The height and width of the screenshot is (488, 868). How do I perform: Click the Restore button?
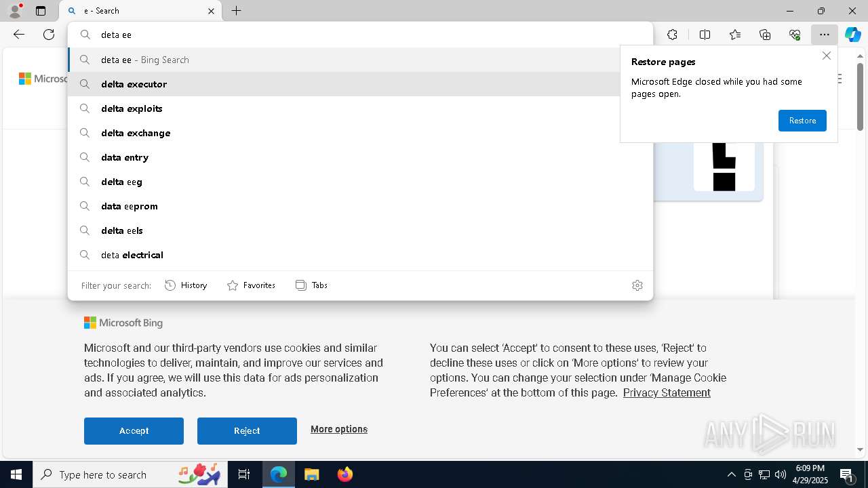click(802, 121)
